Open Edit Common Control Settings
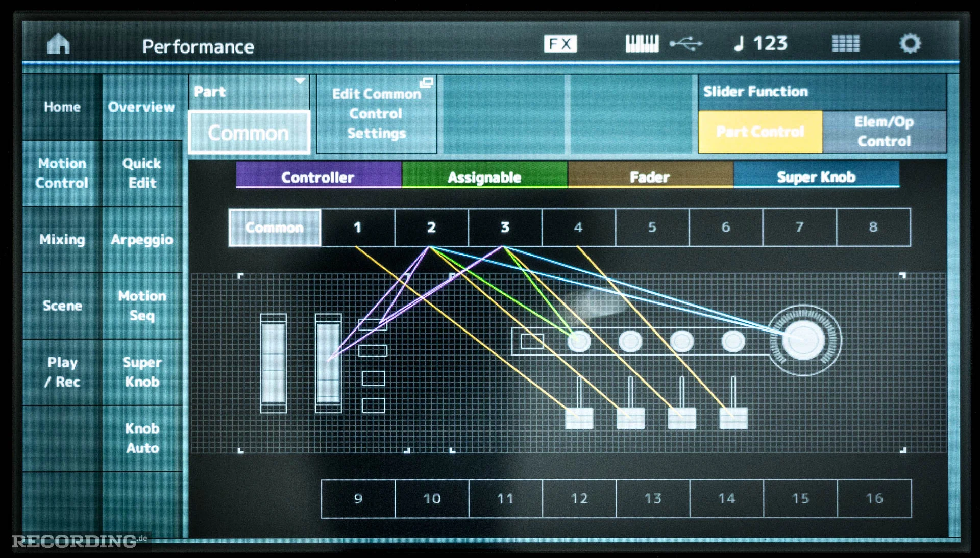980x558 pixels. (x=377, y=114)
